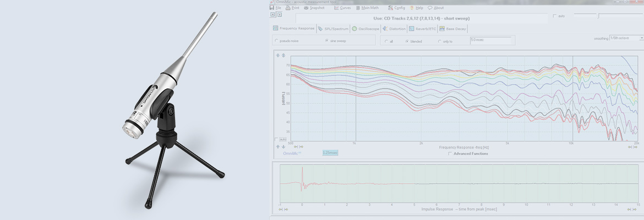The image size is (644, 220).
Task: Select the 'only to' radio button
Action: click(439, 41)
